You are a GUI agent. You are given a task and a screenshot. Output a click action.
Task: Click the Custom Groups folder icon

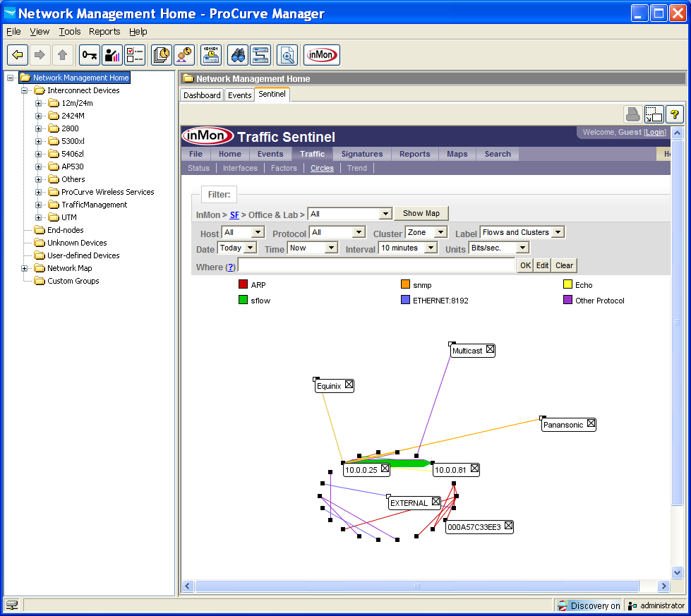(x=40, y=281)
